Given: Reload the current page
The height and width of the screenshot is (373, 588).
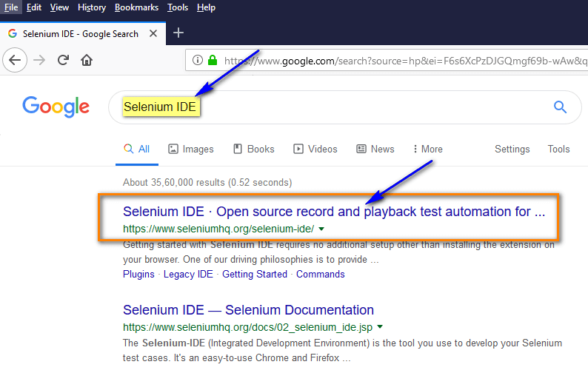Looking at the screenshot, I should [63, 60].
